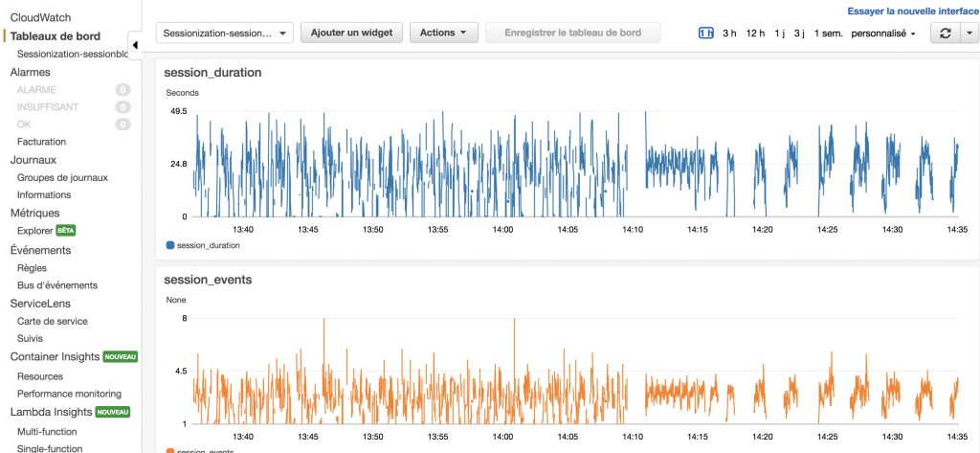Screen dimensions: 980x453
Task: Click the session_duration widget title
Action: point(212,73)
